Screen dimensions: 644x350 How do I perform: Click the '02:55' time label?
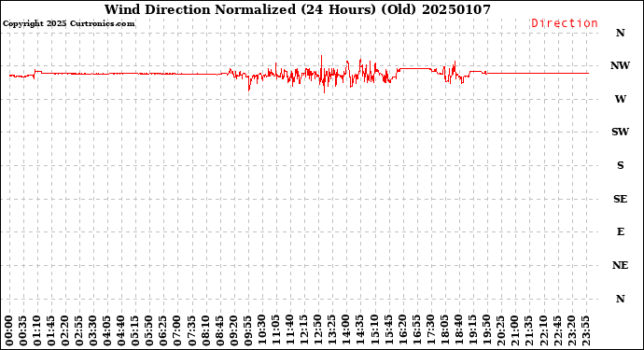click(79, 331)
